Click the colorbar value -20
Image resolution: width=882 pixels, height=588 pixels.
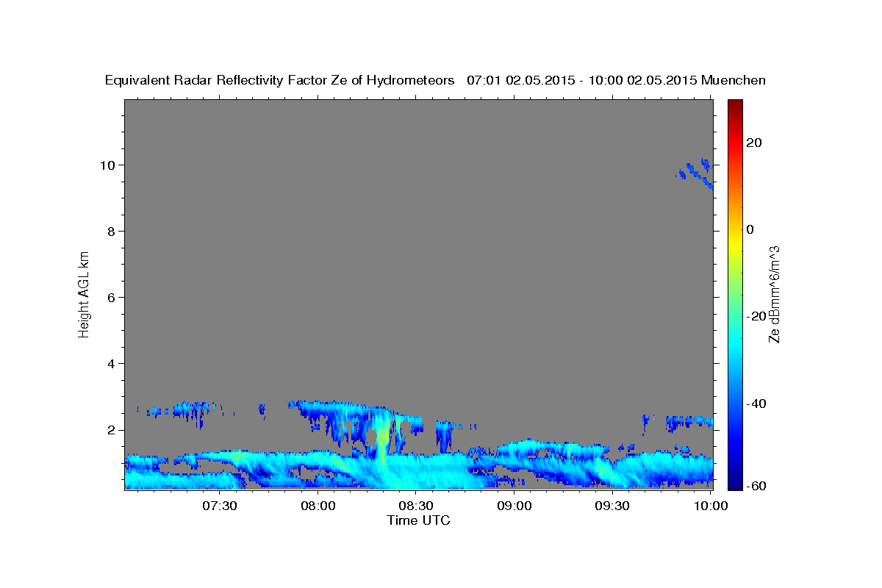(755, 316)
